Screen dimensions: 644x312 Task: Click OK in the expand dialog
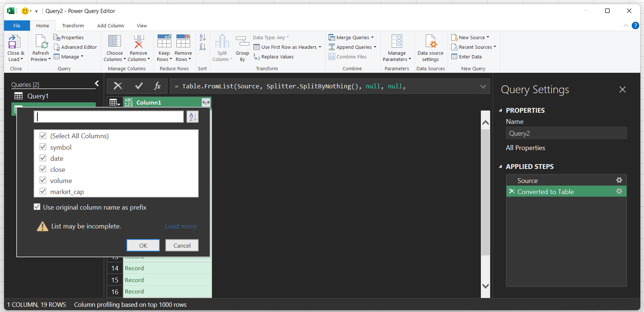coord(143,245)
